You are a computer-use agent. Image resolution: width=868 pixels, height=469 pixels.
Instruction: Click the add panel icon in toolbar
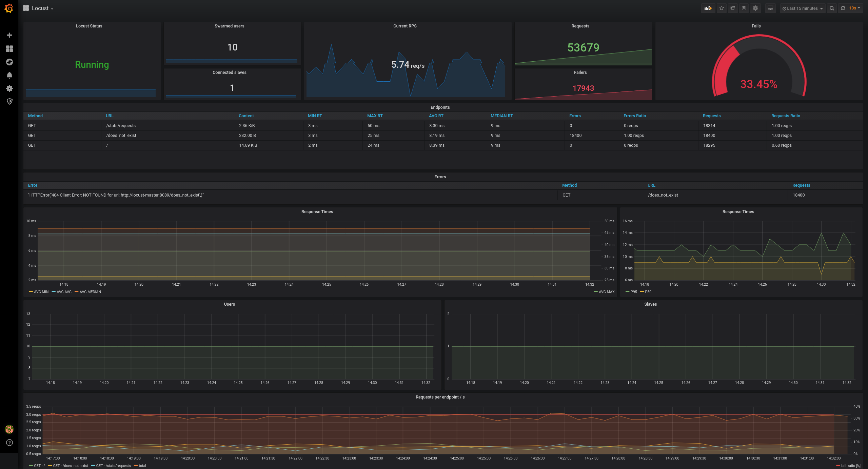[x=708, y=8]
